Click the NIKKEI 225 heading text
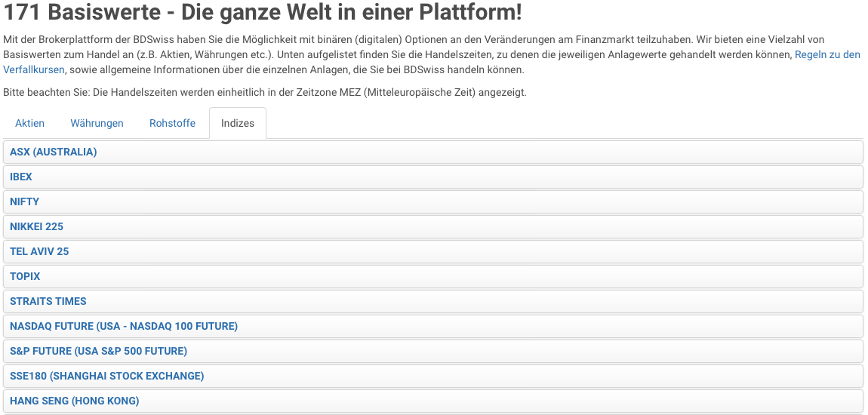This screenshot has width=868, height=415. [x=36, y=227]
